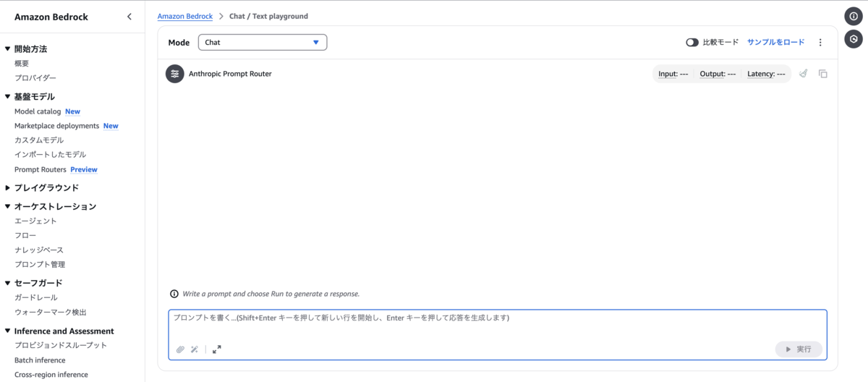
Task: Open インポートしたモデル in the sidebar
Action: click(50, 155)
